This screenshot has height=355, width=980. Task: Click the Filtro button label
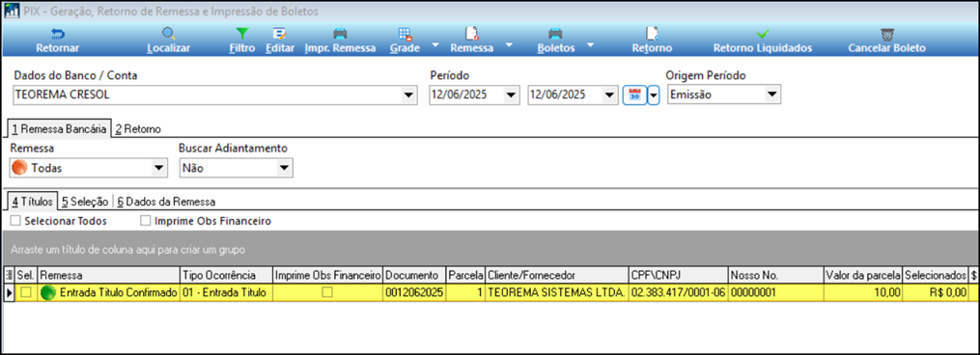tap(242, 48)
